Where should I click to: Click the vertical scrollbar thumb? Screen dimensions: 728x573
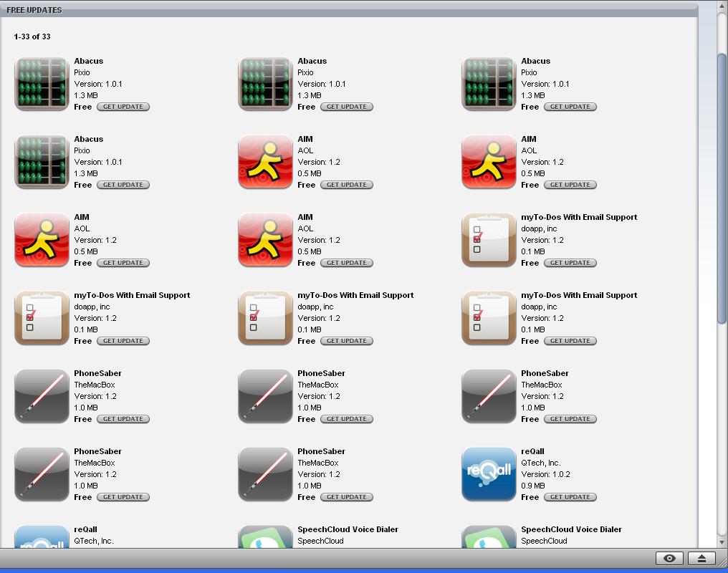coord(722,189)
